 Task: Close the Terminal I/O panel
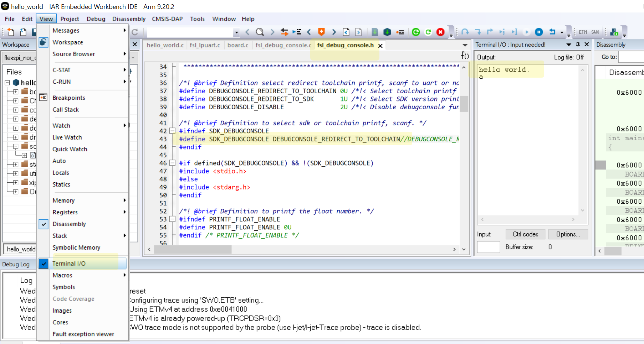587,45
